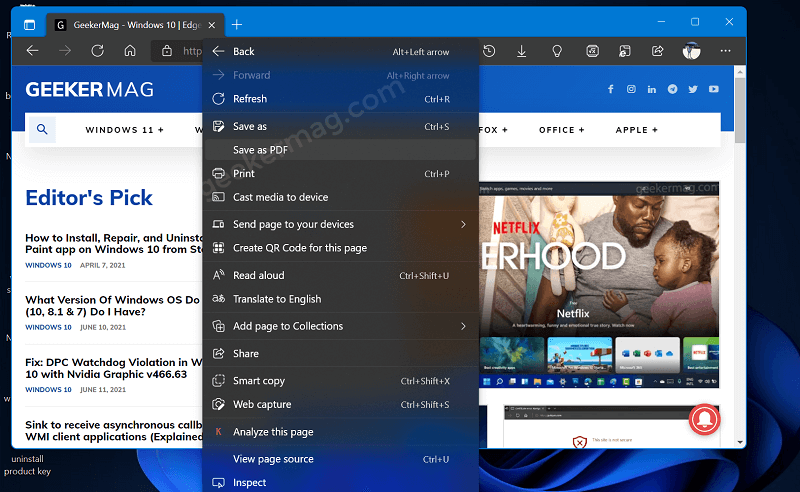Viewport: 800px width, 492px height.
Task: Open What Version Of Windows OS article
Action: click(x=113, y=306)
